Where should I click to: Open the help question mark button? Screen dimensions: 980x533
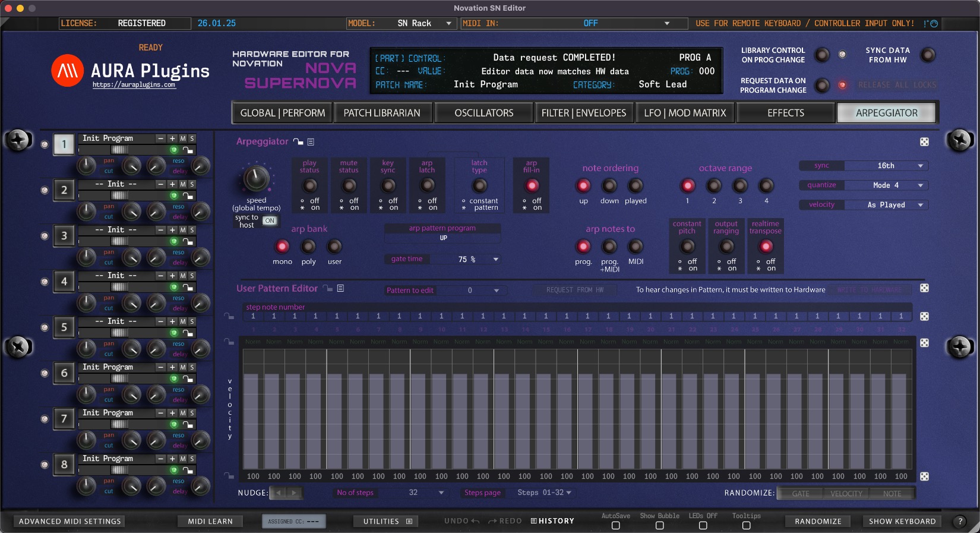point(960,521)
